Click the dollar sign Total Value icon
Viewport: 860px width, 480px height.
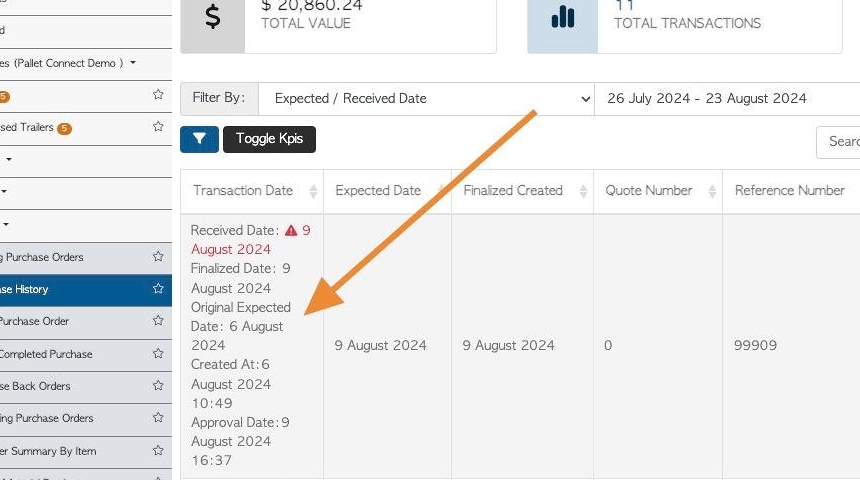tap(213, 18)
